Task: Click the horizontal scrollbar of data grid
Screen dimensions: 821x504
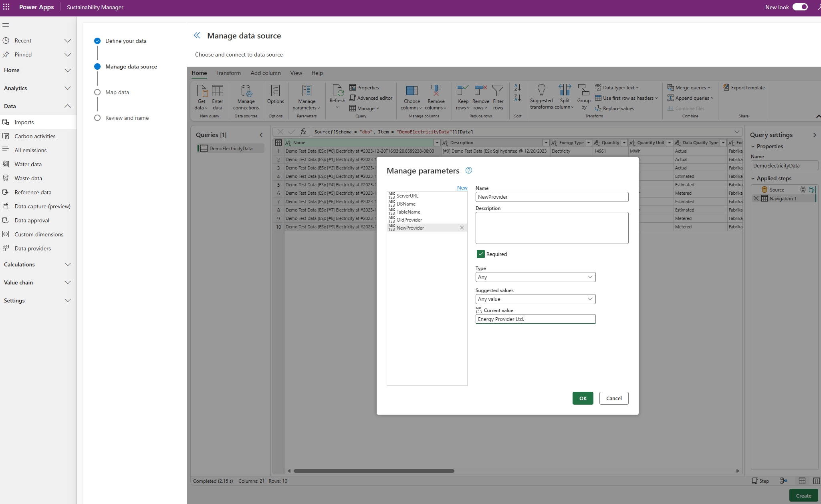Action: click(374, 471)
